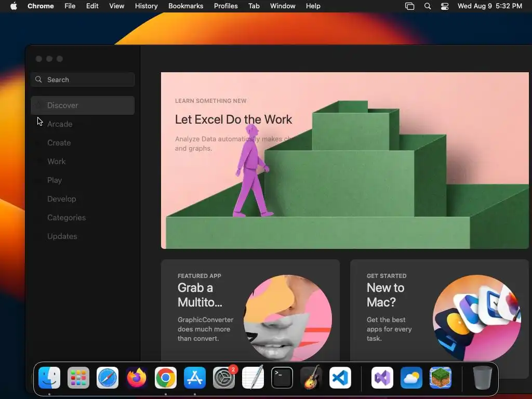
Task: Open Finder from the Dock
Action: tap(49, 378)
